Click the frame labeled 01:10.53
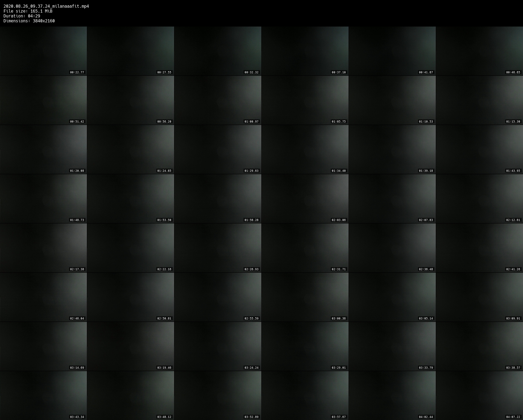Viewport: 523px width, 420px height. tap(392, 100)
